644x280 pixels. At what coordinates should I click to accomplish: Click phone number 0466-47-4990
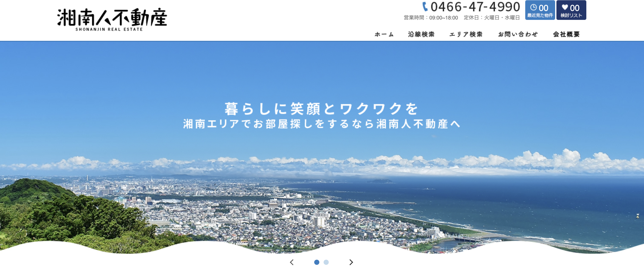(x=475, y=7)
